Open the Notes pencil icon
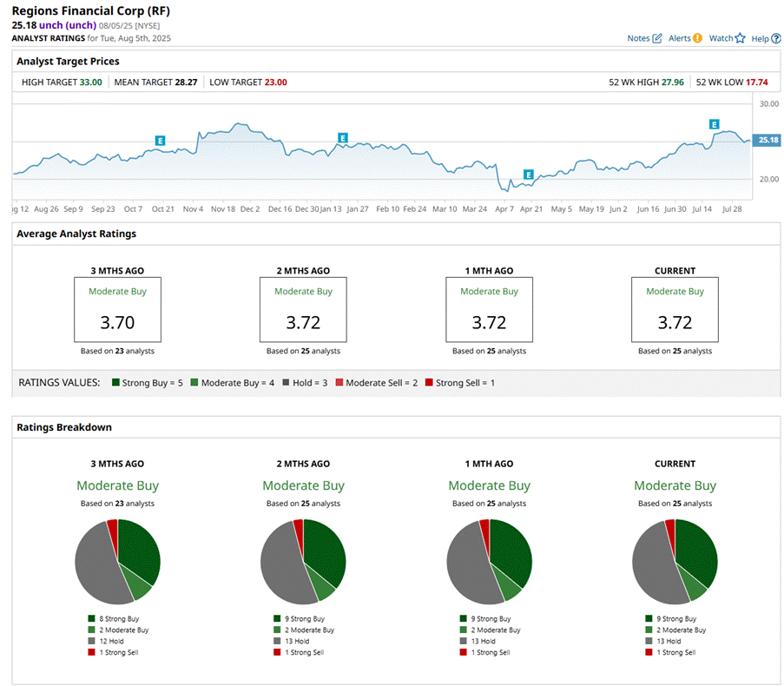Viewport: 784px width, 686px height. pyautogui.click(x=657, y=38)
